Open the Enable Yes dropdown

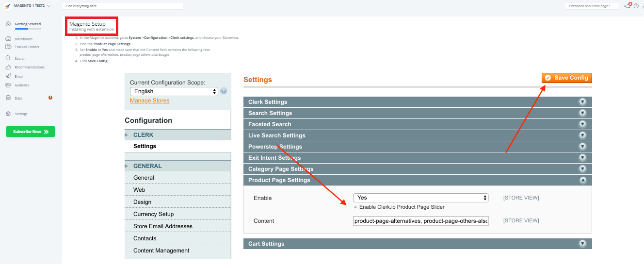[420, 198]
